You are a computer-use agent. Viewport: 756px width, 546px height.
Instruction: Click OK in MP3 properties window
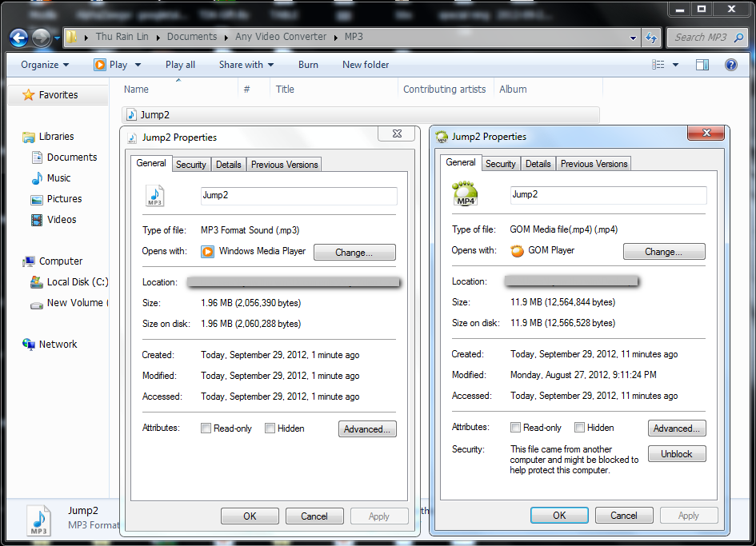coord(250,516)
